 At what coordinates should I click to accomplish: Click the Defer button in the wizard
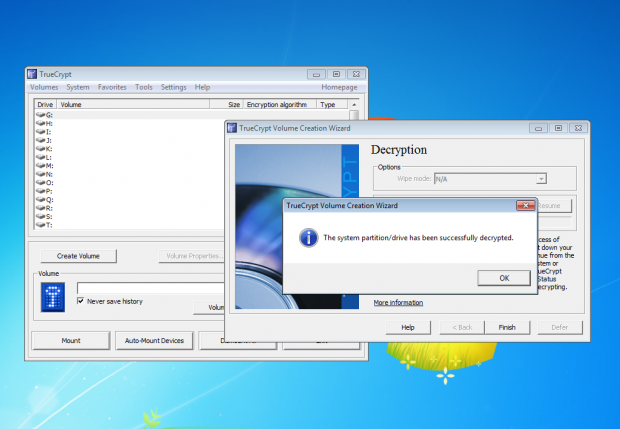point(560,327)
